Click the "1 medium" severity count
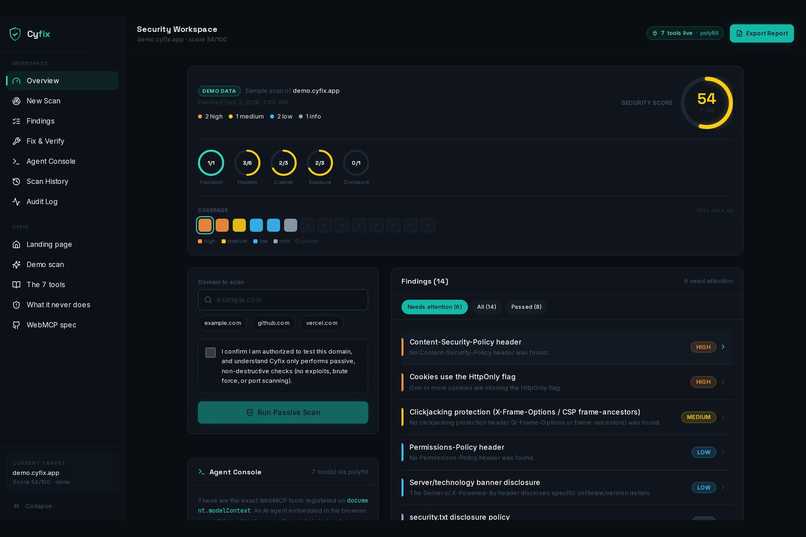 tap(246, 117)
